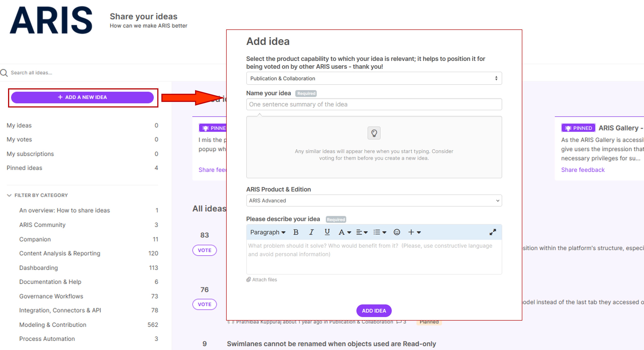Attach files to the idea
644x350 pixels.
[262, 280]
